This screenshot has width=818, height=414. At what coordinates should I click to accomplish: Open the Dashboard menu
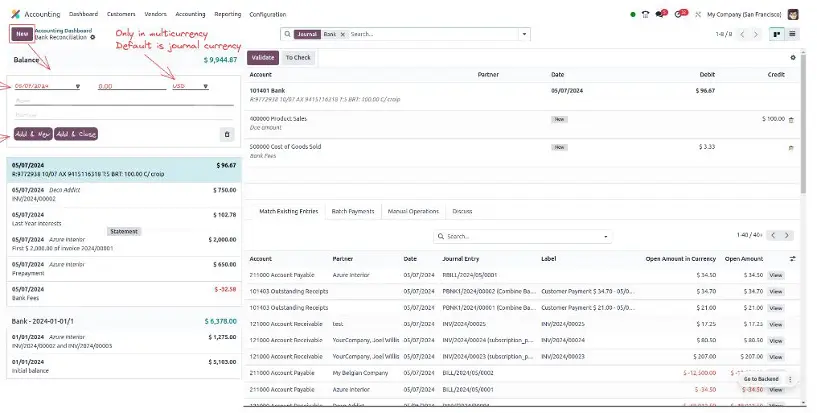(83, 14)
